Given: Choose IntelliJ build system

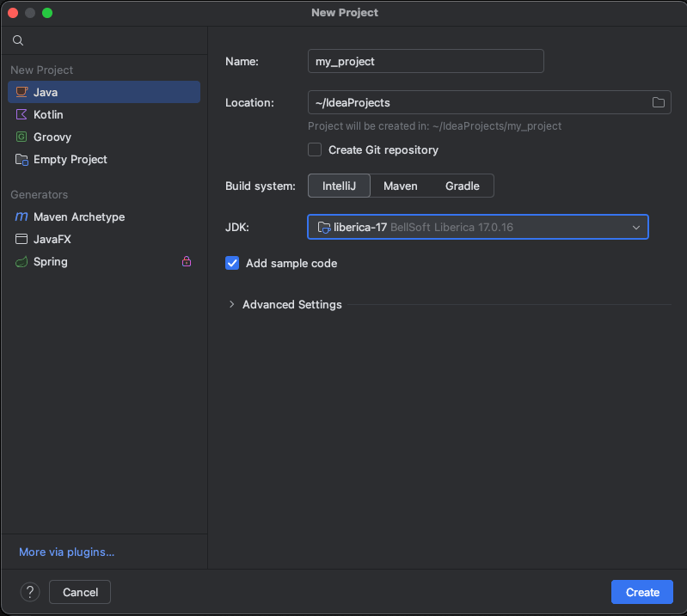Looking at the screenshot, I should pos(339,186).
